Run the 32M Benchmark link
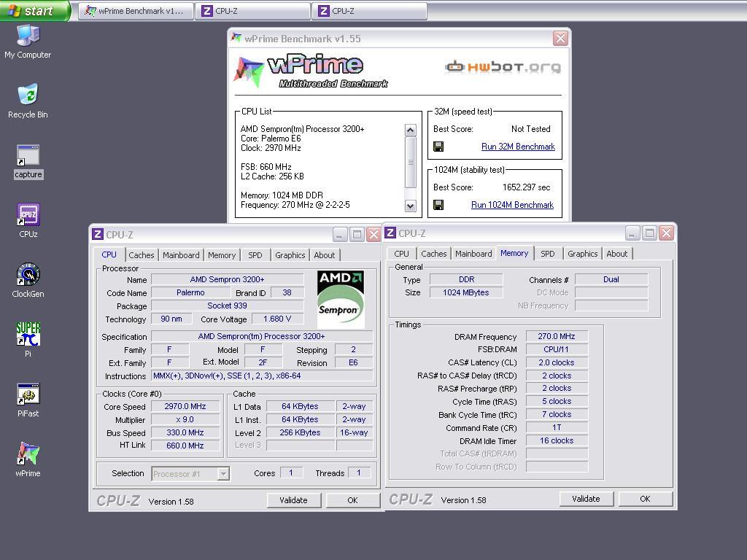Viewport: 747px width, 560px height. coord(518,147)
